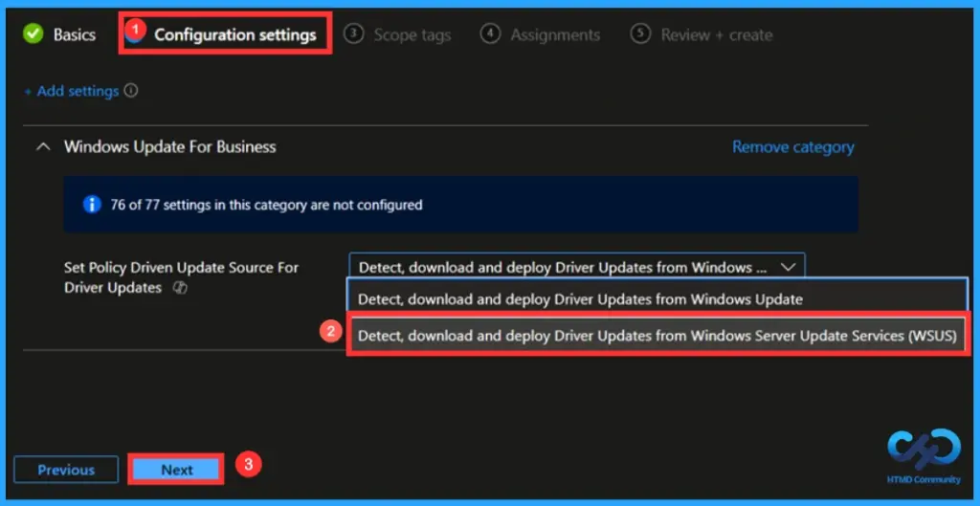
Task: Open the Basics step tab
Action: tap(59, 35)
